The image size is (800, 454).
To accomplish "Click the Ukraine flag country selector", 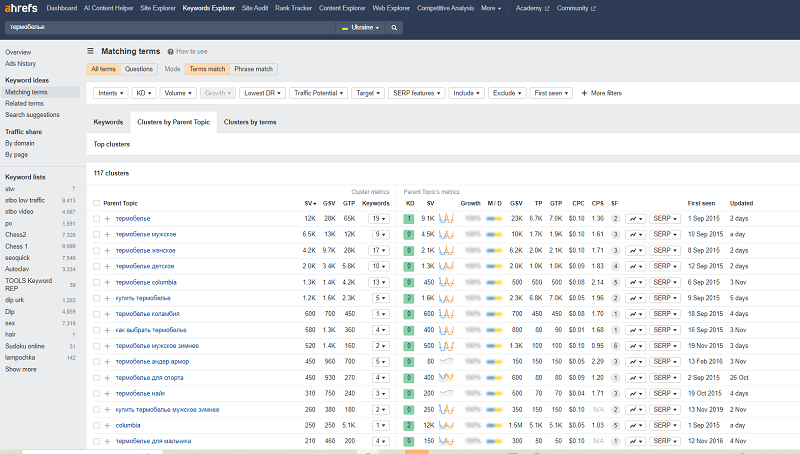I will coord(360,28).
